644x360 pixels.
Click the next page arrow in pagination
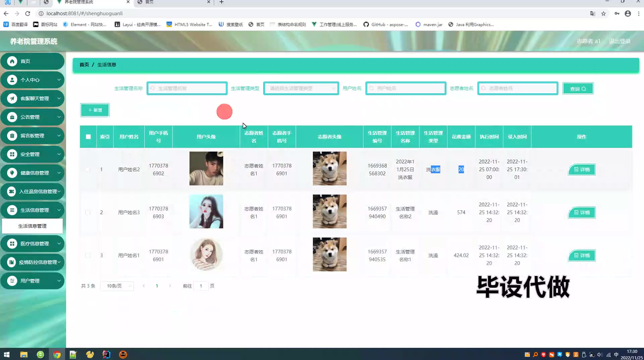[x=170, y=286]
